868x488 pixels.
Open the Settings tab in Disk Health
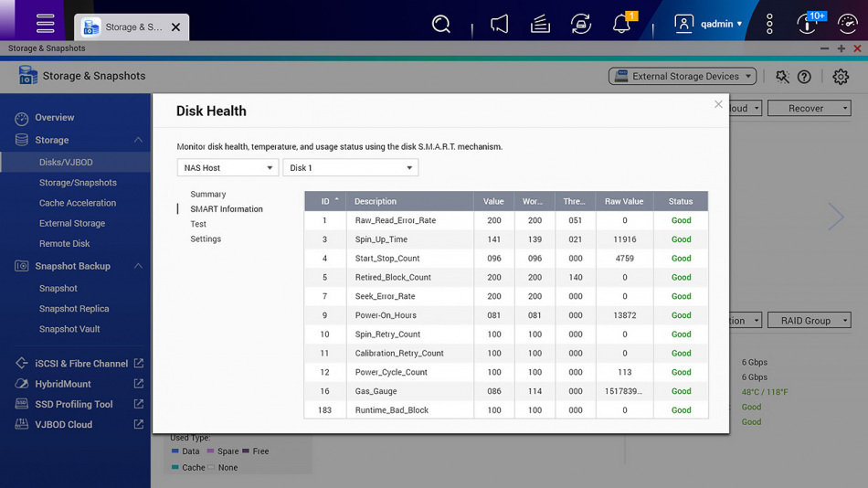206,239
